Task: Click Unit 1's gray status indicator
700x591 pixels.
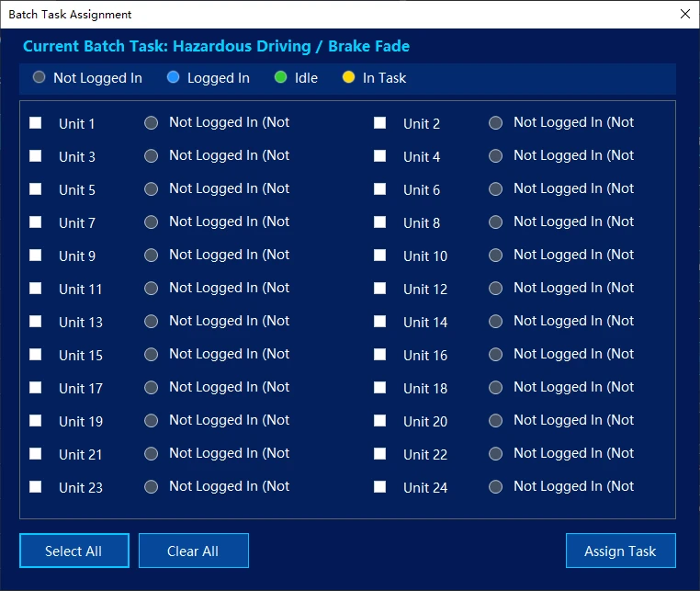Action: 151,123
